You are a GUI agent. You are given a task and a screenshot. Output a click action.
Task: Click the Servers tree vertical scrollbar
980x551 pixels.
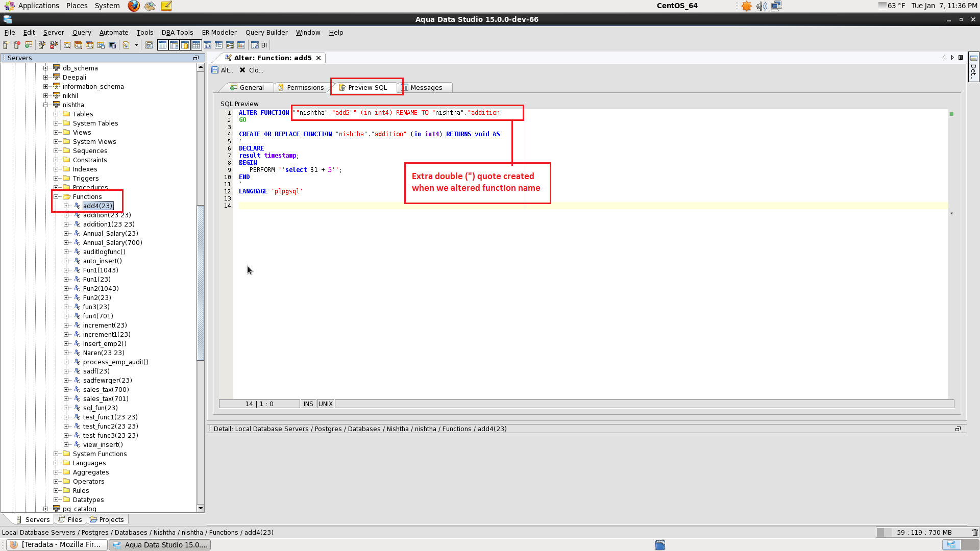coord(201,283)
